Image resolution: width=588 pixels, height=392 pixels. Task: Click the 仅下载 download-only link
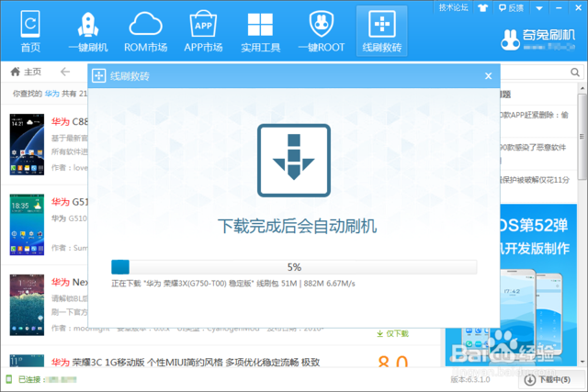tap(392, 333)
